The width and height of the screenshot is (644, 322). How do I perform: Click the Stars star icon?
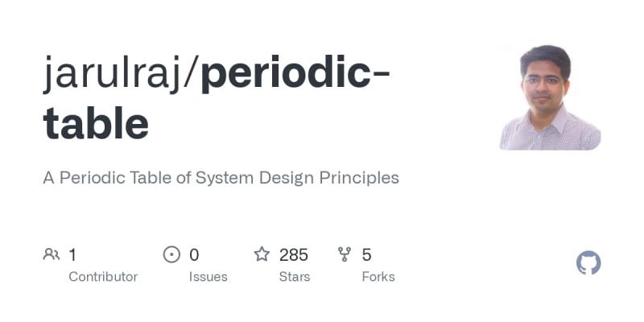262,255
